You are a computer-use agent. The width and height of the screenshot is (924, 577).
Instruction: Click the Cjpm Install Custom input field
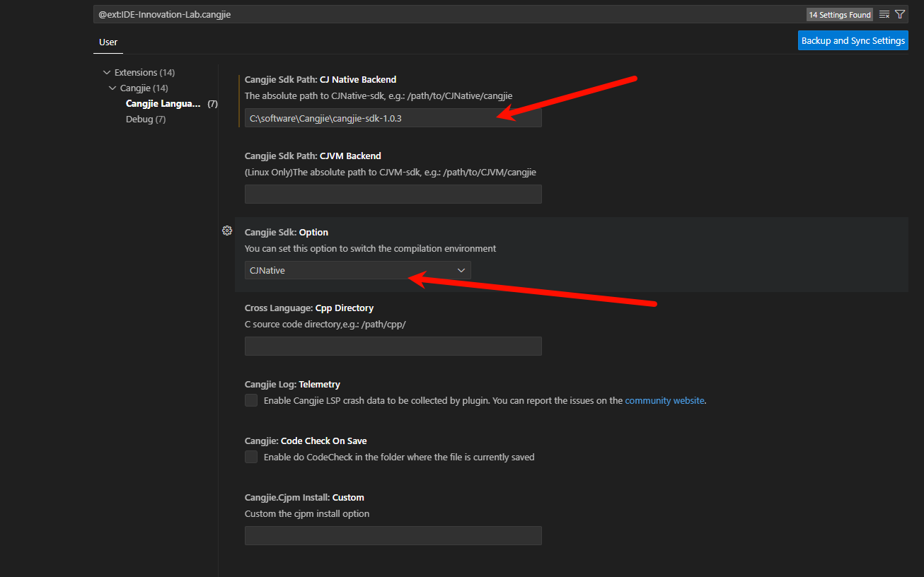click(x=393, y=535)
